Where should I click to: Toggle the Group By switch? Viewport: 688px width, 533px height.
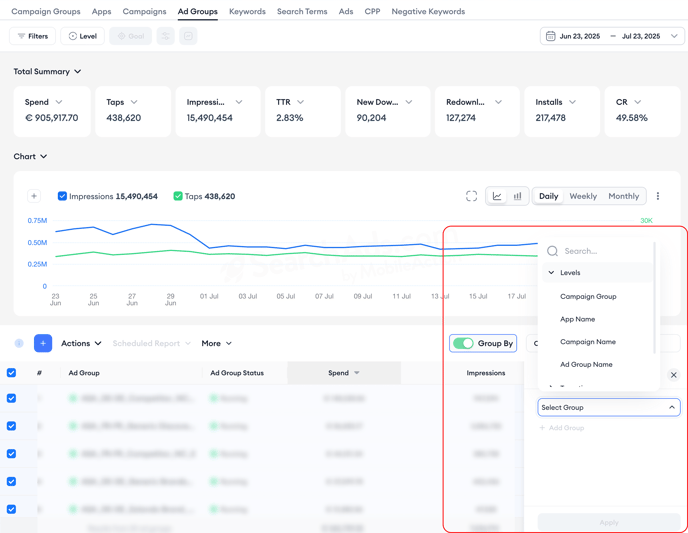463,343
